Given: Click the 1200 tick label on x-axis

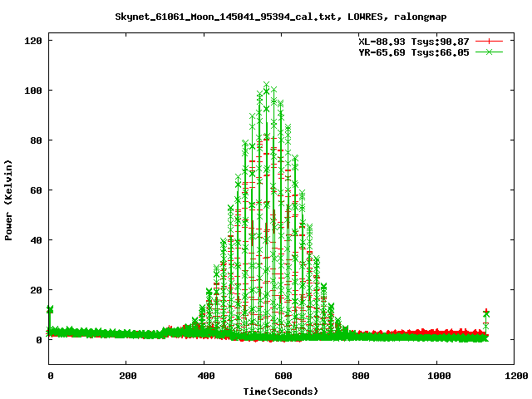Looking at the screenshot, I should (514, 376).
